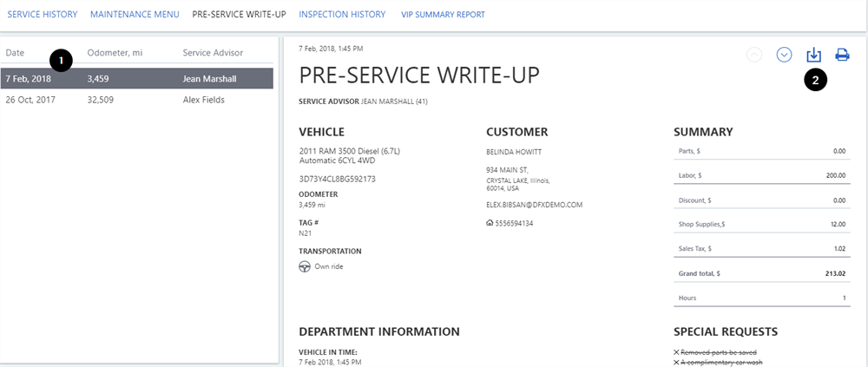Open the Inspection History tab

point(342,15)
